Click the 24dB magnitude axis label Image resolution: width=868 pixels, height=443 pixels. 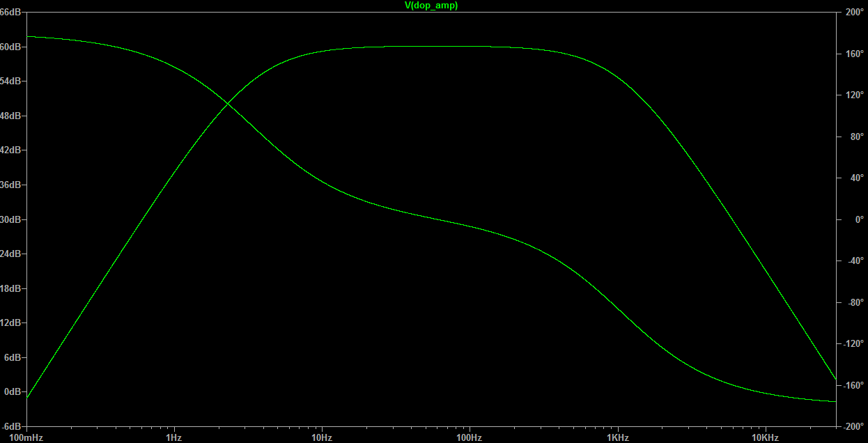[10, 254]
